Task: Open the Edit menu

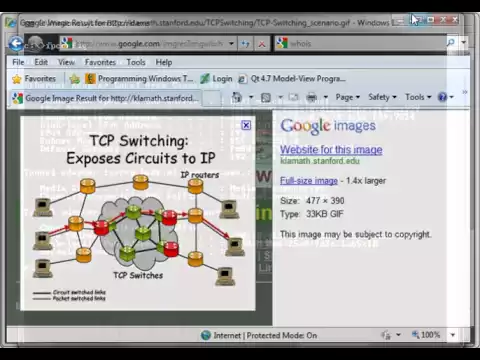Action: point(41,62)
